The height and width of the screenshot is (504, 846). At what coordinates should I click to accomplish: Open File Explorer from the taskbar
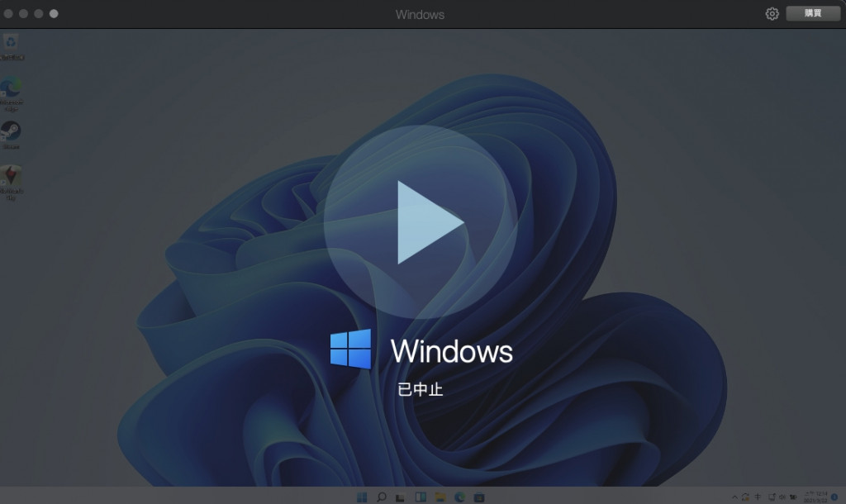click(440, 497)
